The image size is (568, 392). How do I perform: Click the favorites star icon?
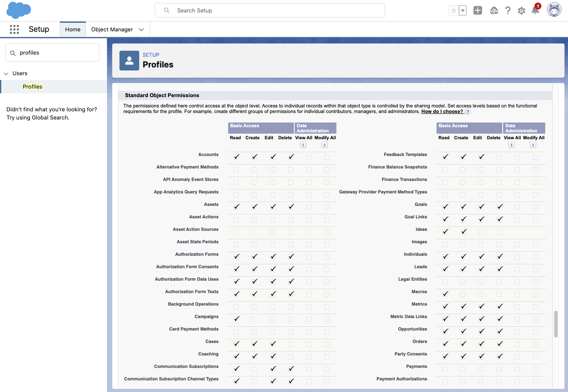tap(453, 10)
